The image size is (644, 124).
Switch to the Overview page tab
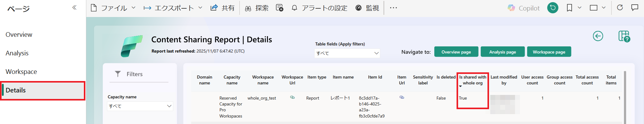pos(19,35)
